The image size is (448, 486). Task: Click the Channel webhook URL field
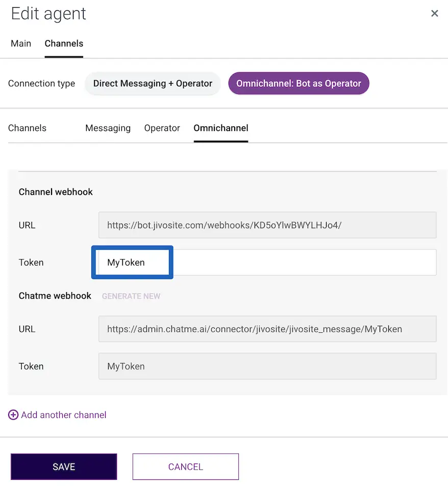click(x=267, y=225)
